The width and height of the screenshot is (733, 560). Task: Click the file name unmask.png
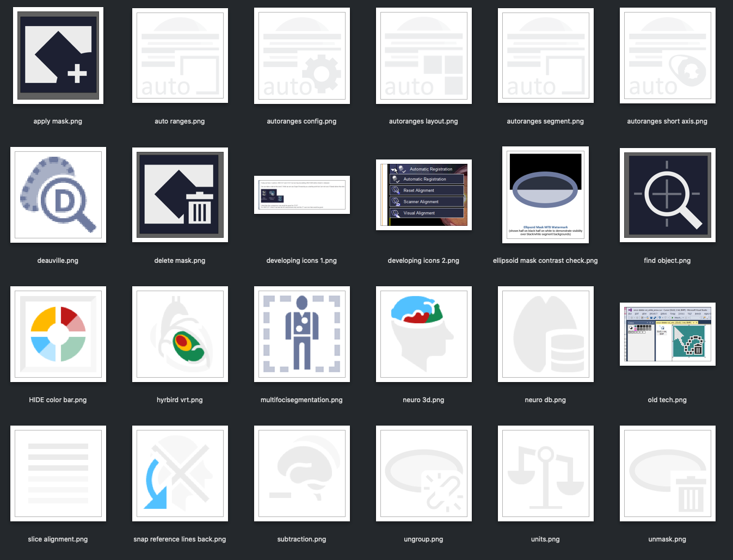(x=667, y=539)
